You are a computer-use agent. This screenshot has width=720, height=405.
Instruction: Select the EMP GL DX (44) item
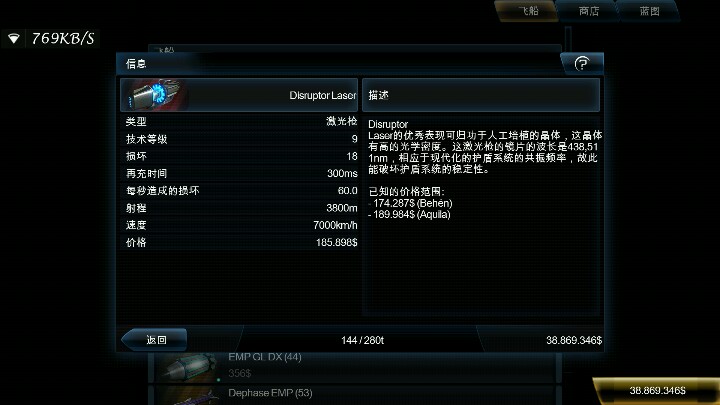(354, 366)
